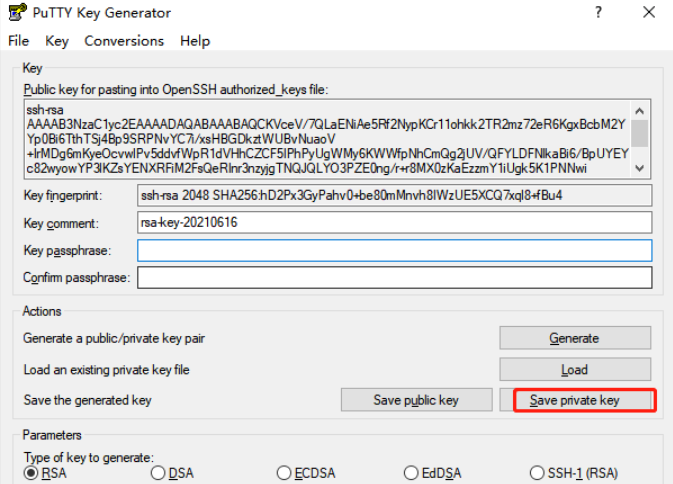The width and height of the screenshot is (673, 484).
Task: Focus the Key passphrase field
Action: coord(394,250)
